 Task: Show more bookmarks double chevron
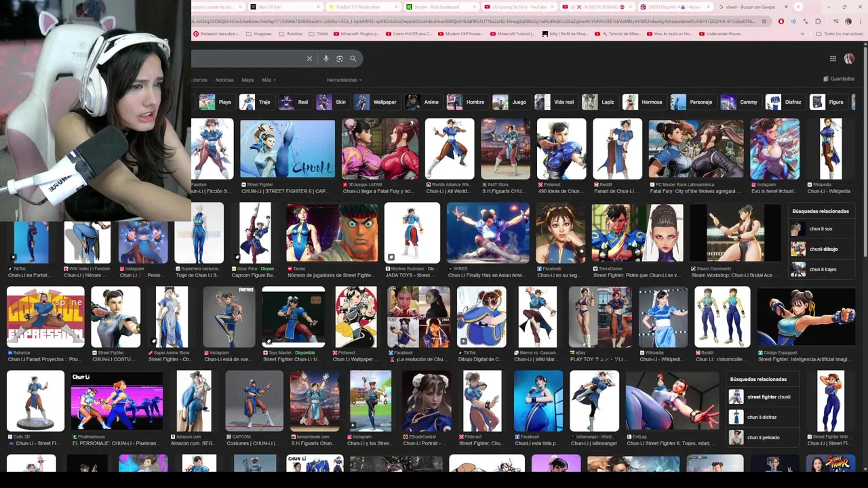[802, 33]
